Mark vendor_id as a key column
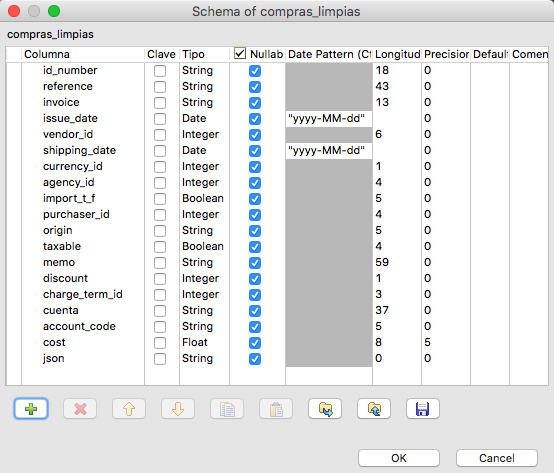 tap(160, 135)
